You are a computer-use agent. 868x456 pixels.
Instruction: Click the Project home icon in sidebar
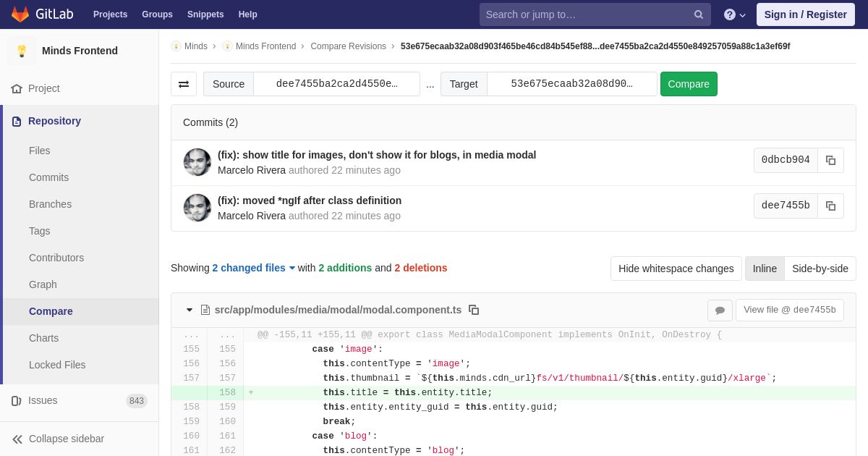click(x=17, y=88)
